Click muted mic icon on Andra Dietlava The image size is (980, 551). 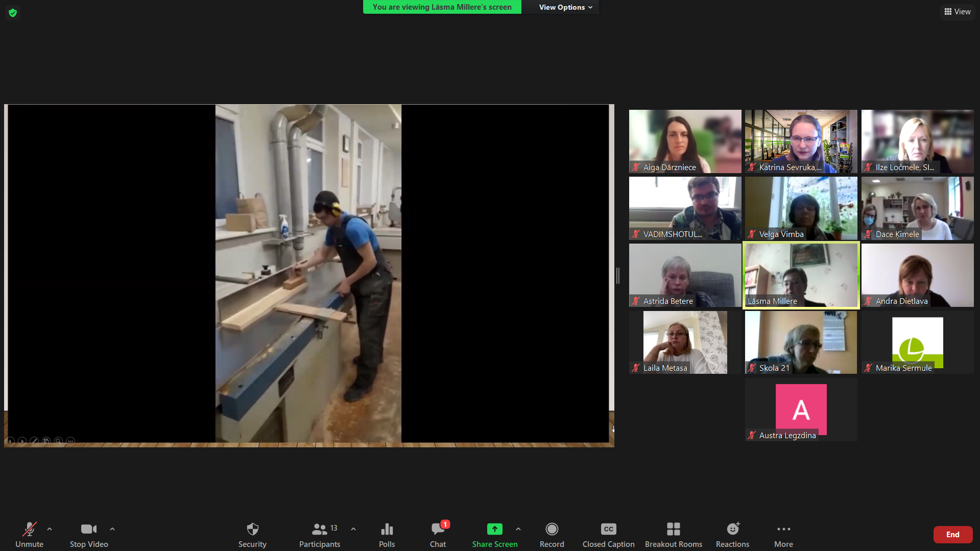coord(868,301)
